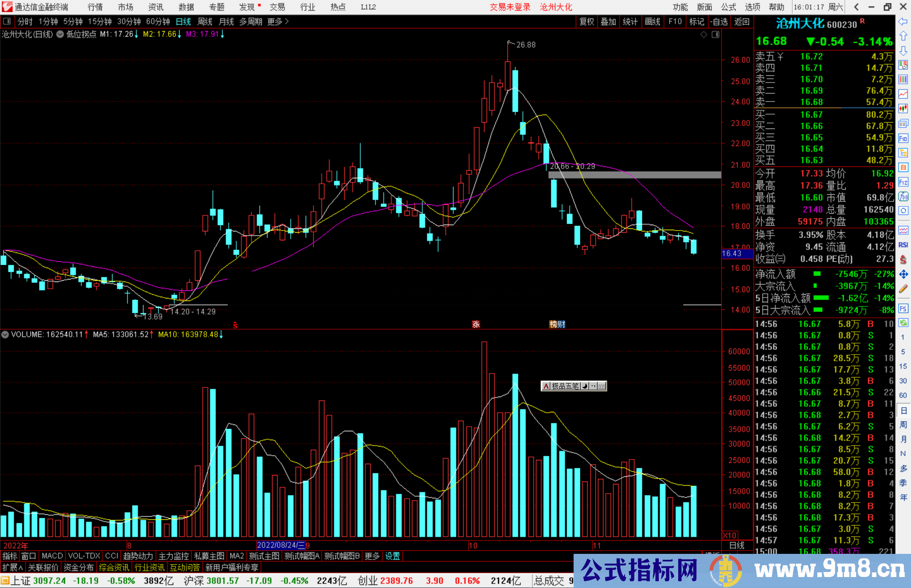Click the circle icon in right sidebar
The height and width of the screenshot is (588, 911).
(x=903, y=211)
